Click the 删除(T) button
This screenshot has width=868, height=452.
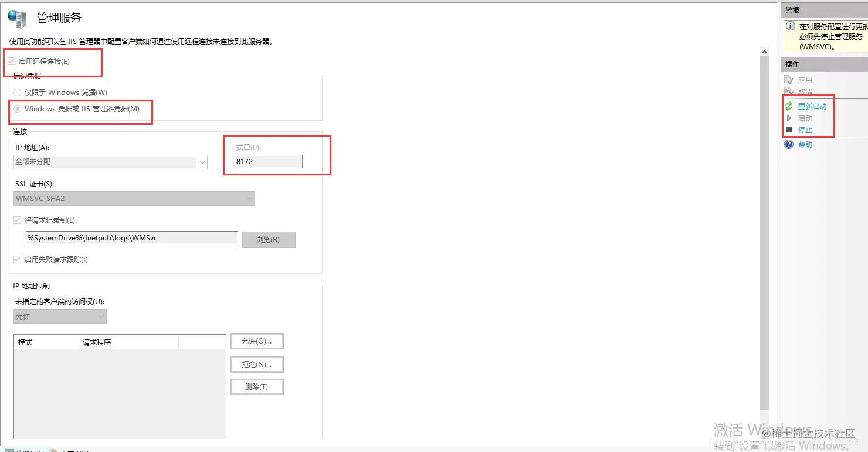[257, 387]
